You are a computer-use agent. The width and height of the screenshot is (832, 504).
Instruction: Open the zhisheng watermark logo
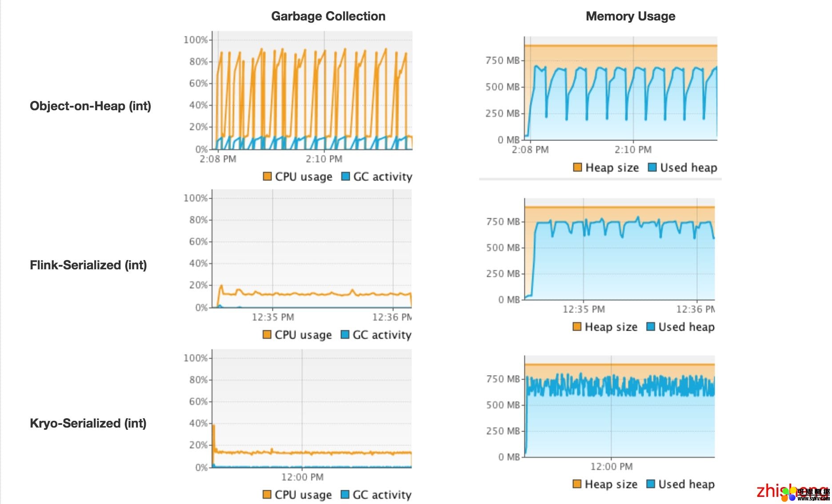(x=791, y=492)
